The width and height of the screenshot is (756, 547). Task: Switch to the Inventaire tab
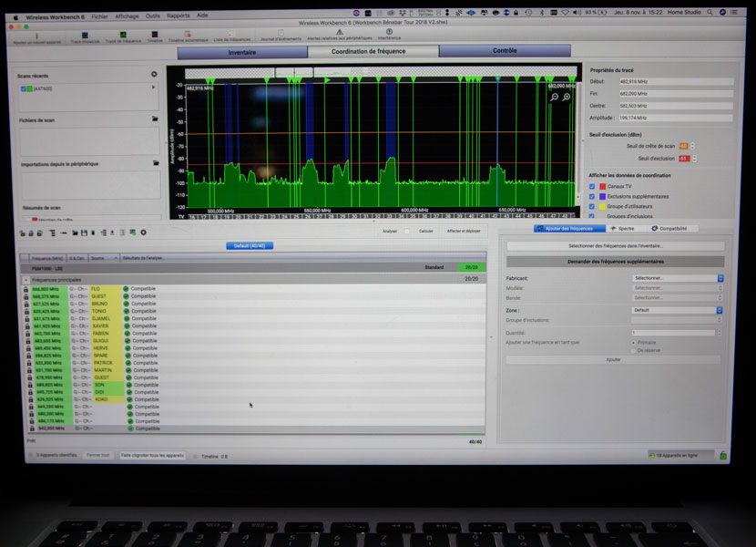click(x=242, y=52)
